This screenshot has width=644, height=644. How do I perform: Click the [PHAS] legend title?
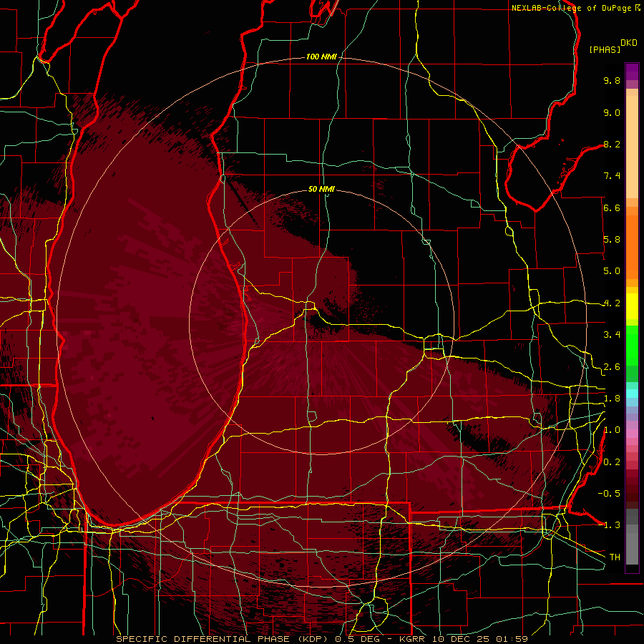[x=605, y=49]
